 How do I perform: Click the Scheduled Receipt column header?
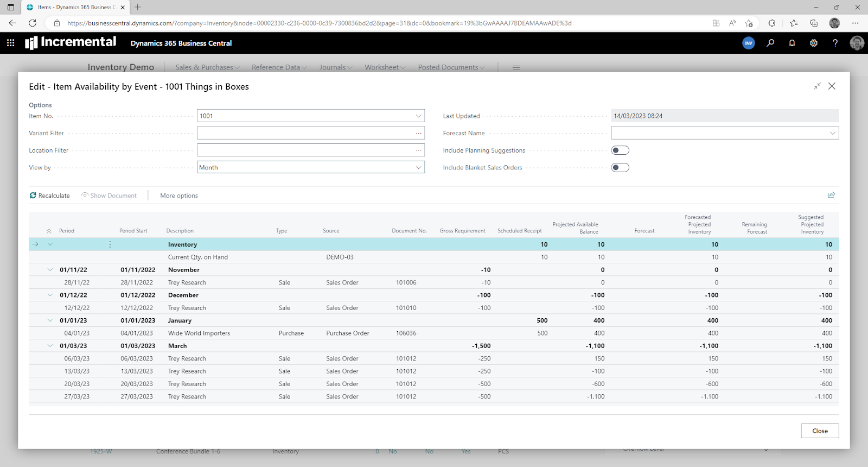pos(520,231)
